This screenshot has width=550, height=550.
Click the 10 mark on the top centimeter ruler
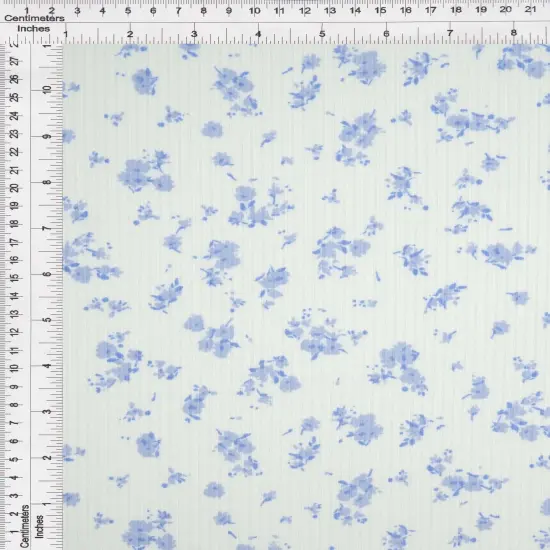[x=254, y=11]
